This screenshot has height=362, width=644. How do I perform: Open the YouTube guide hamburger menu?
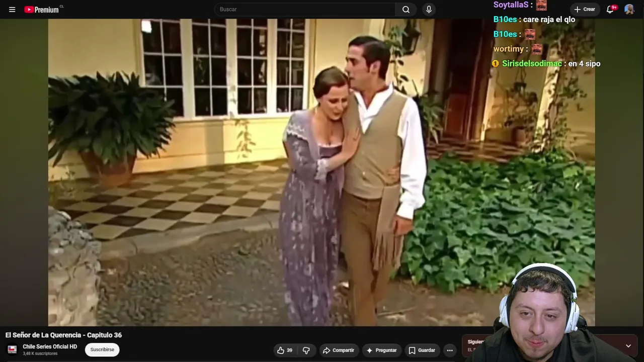coord(12,10)
